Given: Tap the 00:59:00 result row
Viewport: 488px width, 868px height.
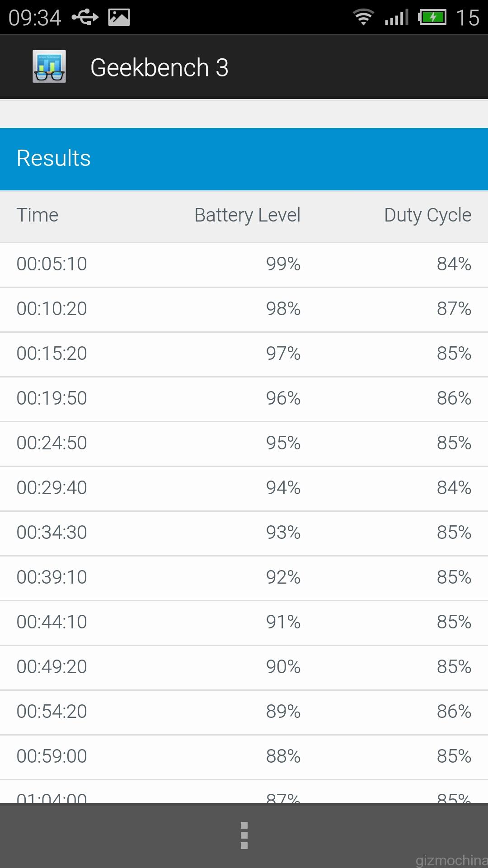Looking at the screenshot, I should tap(244, 757).
